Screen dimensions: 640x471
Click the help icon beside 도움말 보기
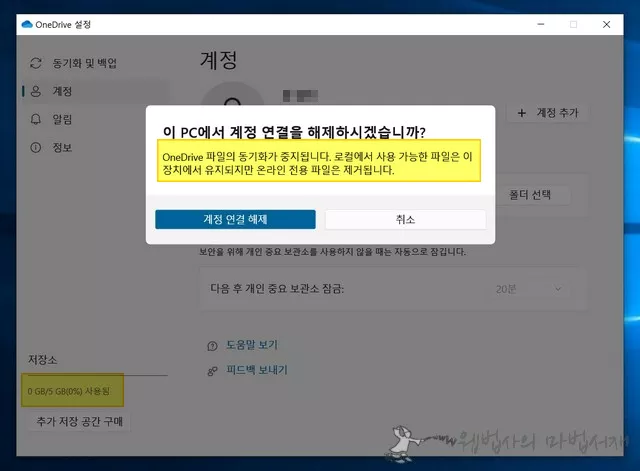[212, 346]
